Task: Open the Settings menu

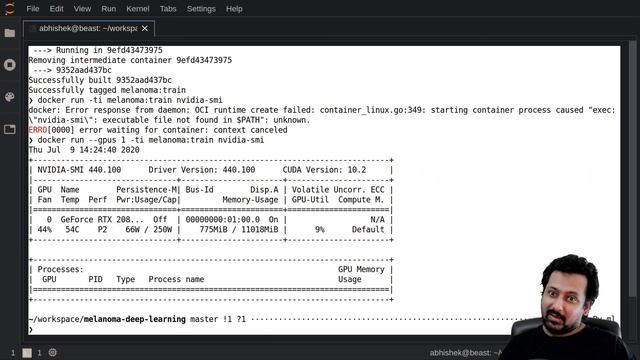Action: 201,9
